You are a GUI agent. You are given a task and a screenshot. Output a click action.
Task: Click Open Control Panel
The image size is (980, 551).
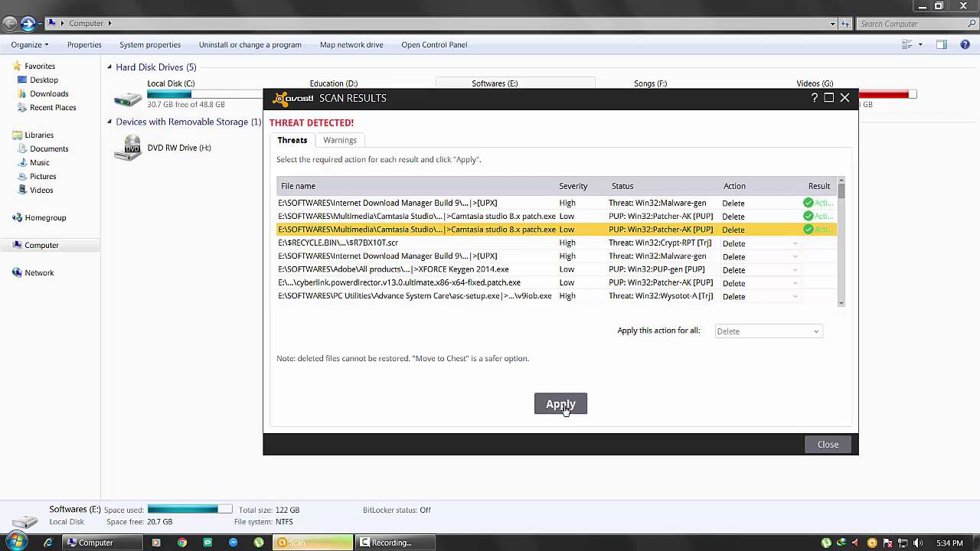434,44
